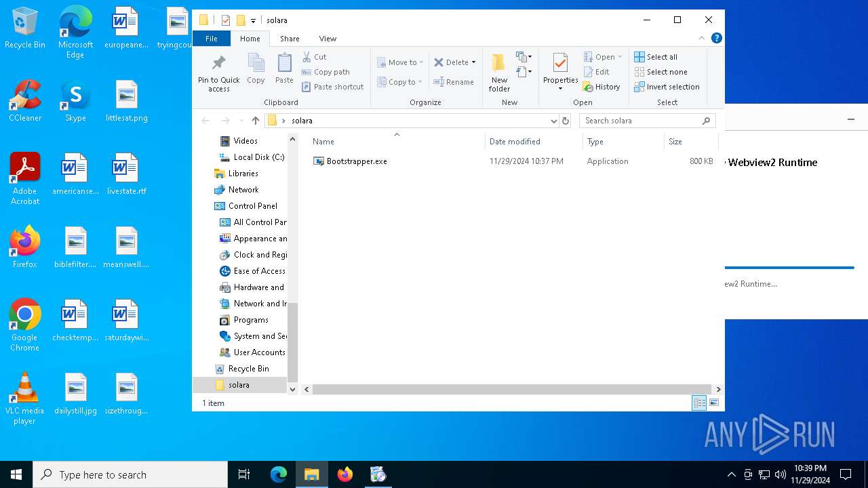Image resolution: width=868 pixels, height=488 pixels.
Task: Open CCleaner desktop shortcut
Action: (25, 100)
